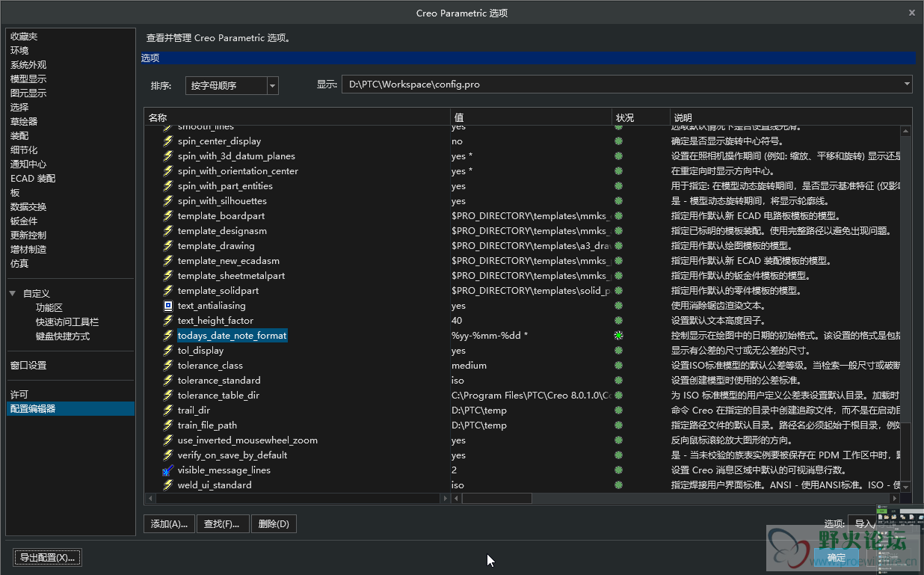Select the todays_date_note_format option name

[232, 336]
